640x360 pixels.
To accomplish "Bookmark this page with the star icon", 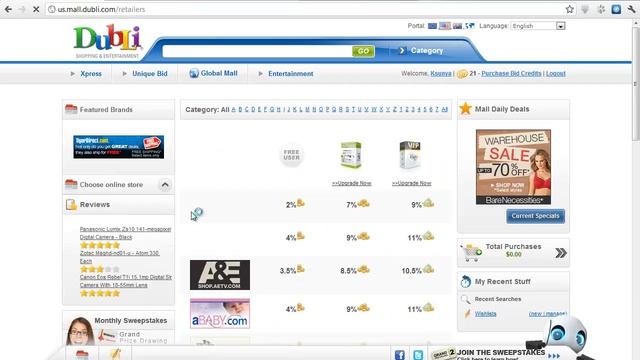I will coord(569,9).
